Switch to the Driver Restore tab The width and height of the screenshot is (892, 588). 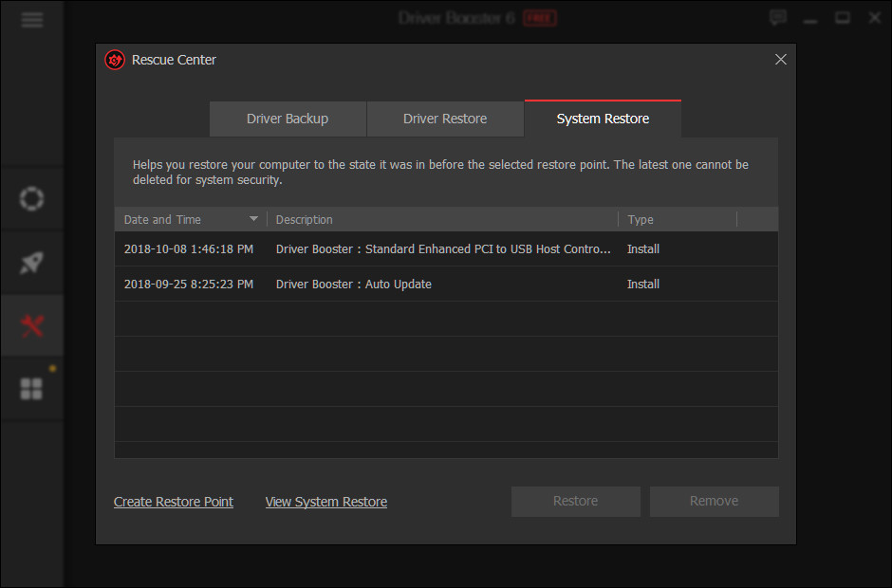tap(445, 119)
